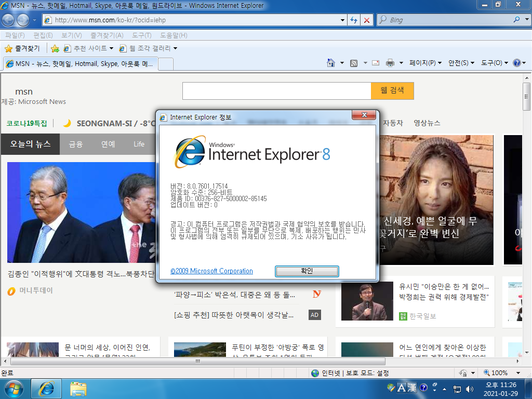Image resolution: width=532 pixels, height=399 pixels.
Task: Open the 추천 사이트 dropdown
Action: (x=88, y=48)
